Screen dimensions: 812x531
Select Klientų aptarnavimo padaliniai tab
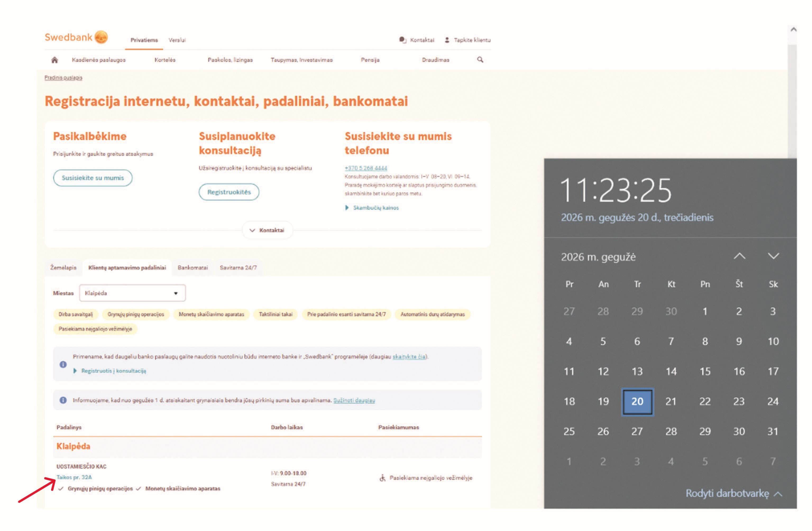pos(127,268)
